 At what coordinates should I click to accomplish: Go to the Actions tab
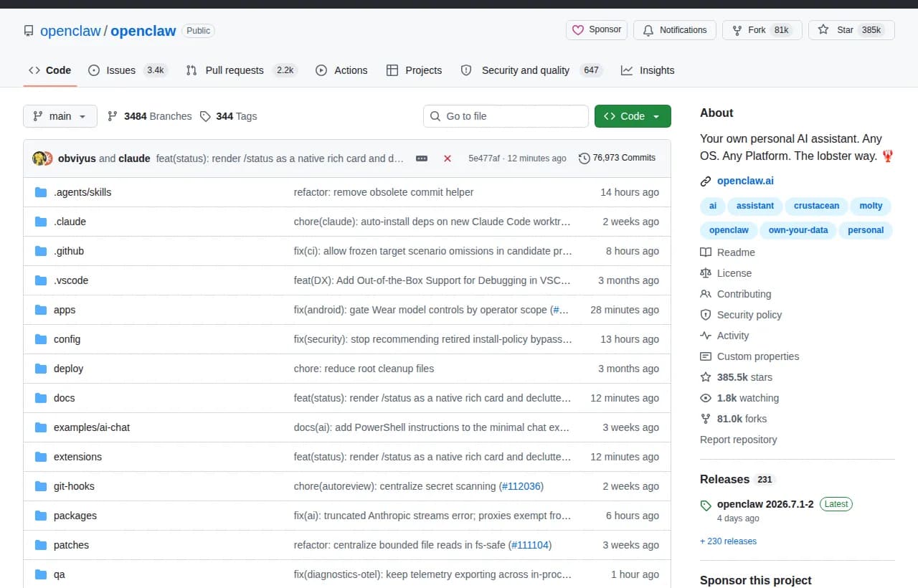[341, 70]
